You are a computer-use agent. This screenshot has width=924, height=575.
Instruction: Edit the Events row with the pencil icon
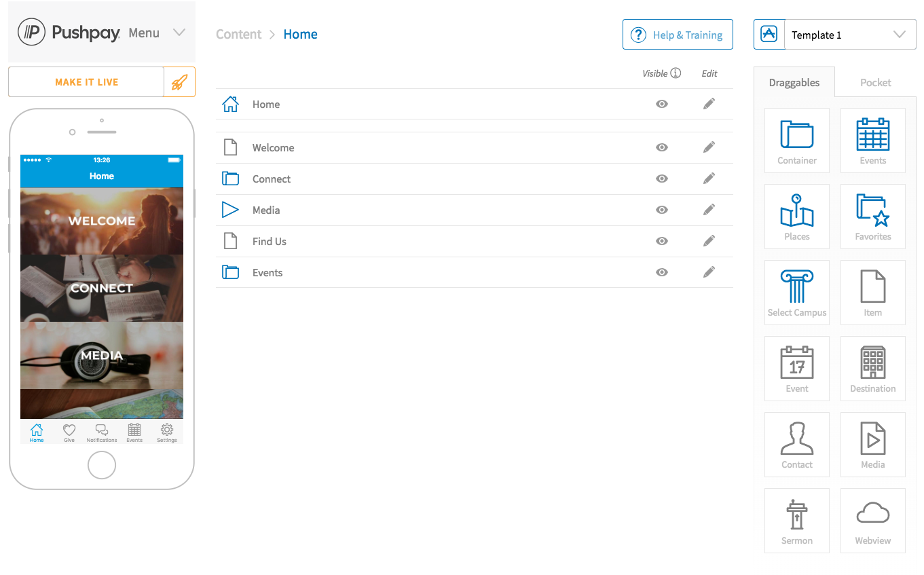709,272
